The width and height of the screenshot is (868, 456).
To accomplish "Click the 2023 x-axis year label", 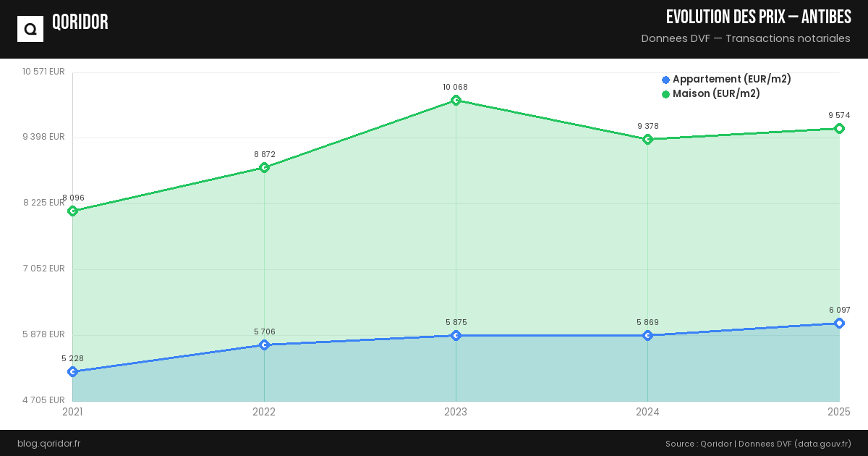I will 456,412.
